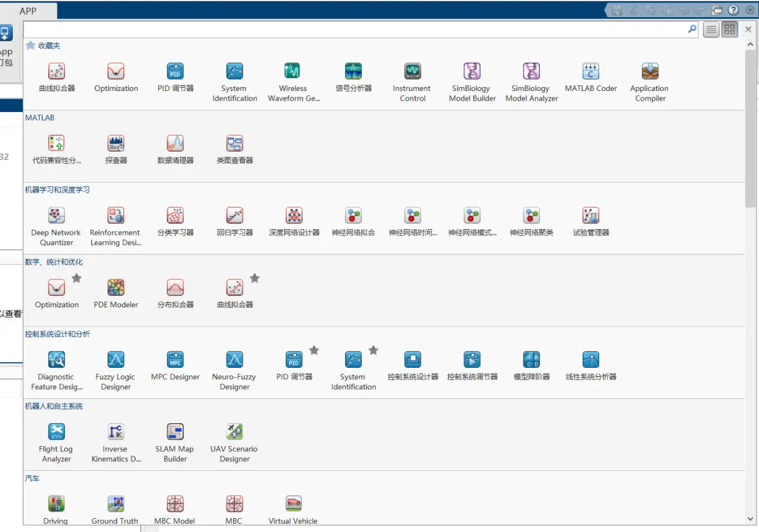Open 曲线拟合器 in the 收藏夹 section
759x532 pixels.
pyautogui.click(x=57, y=78)
